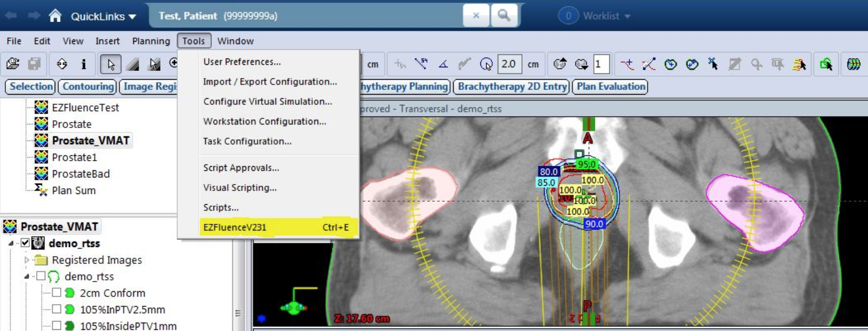Click the patient search magnifier button
The height and width of the screenshot is (331, 868).
pyautogui.click(x=504, y=16)
